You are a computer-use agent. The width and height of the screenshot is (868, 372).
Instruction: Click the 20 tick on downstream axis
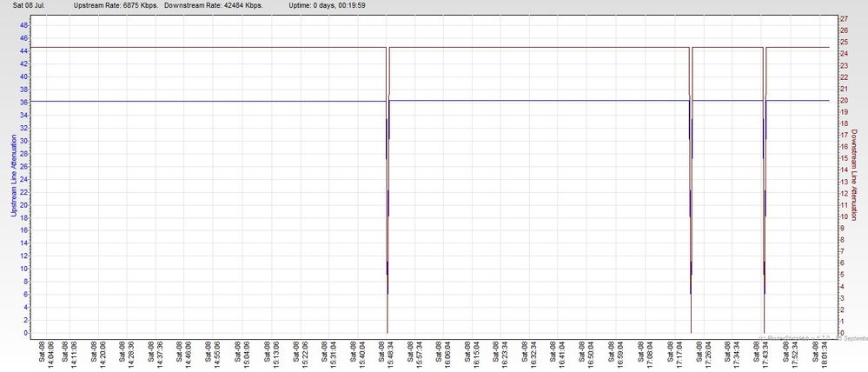[x=845, y=100]
